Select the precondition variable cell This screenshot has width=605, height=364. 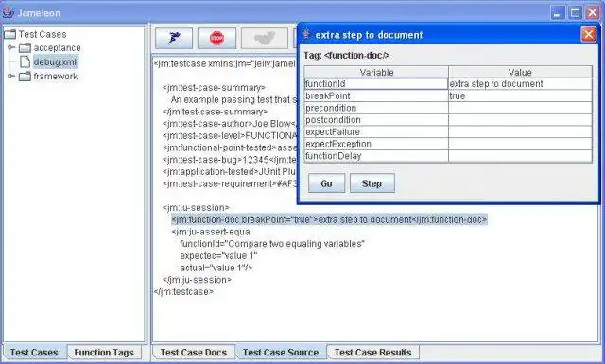376,108
